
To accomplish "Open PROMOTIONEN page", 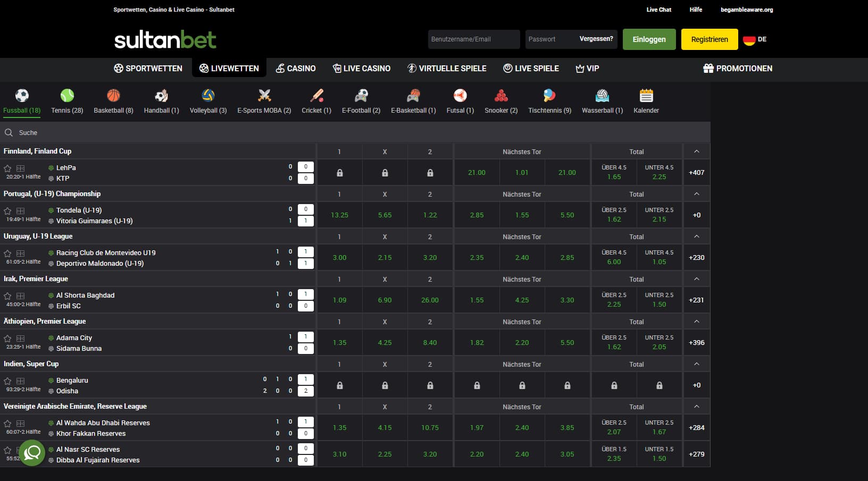I will [738, 69].
